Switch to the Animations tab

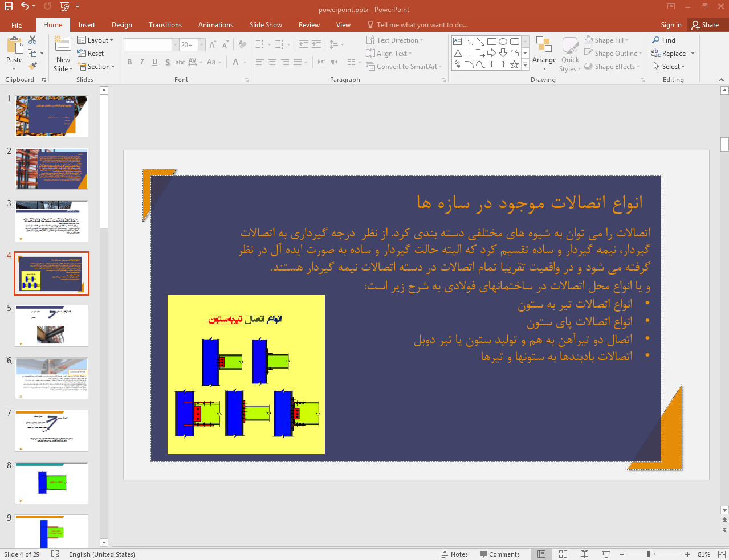click(215, 25)
